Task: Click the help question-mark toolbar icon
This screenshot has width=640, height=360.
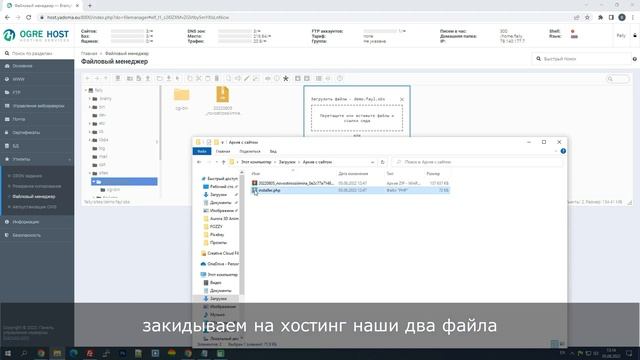Action: click(x=340, y=78)
